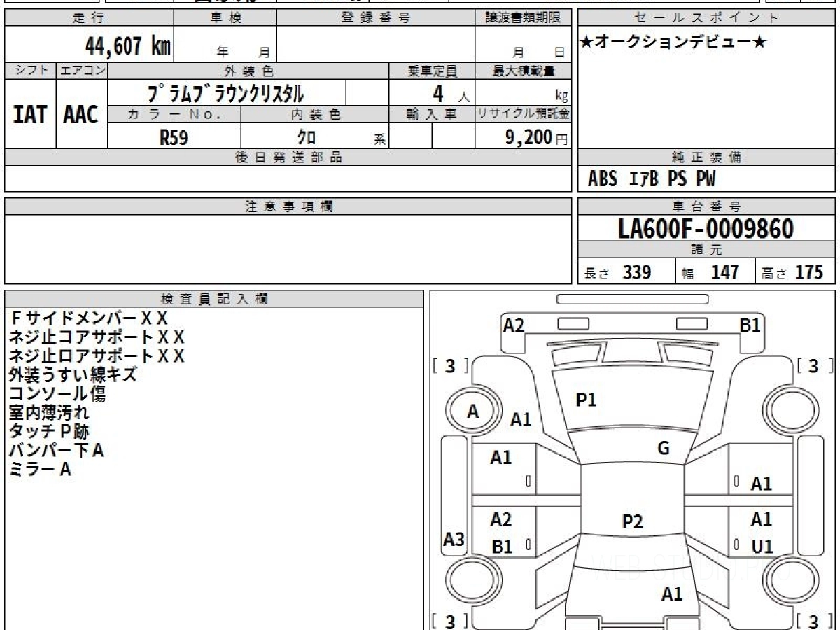Click the A3 mark on the diagram
This screenshot has height=630, width=840.
pyautogui.click(x=454, y=540)
